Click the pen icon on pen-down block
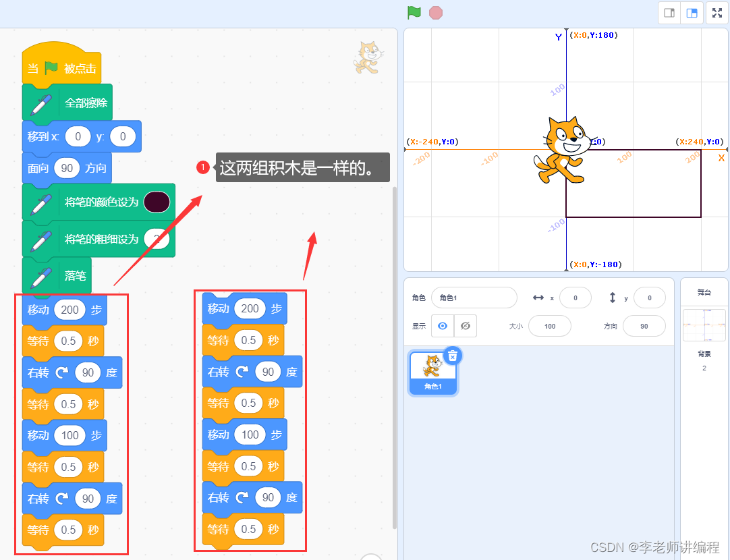Screen dimensions: 730x560 point(41,277)
